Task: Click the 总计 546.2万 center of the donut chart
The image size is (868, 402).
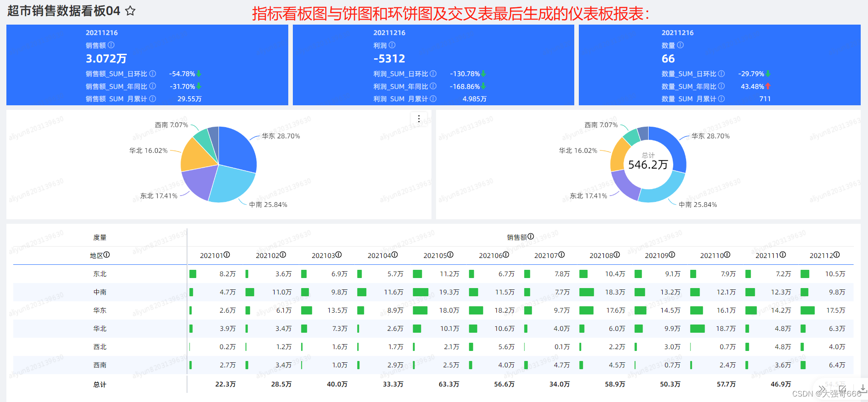Action: [x=648, y=161]
